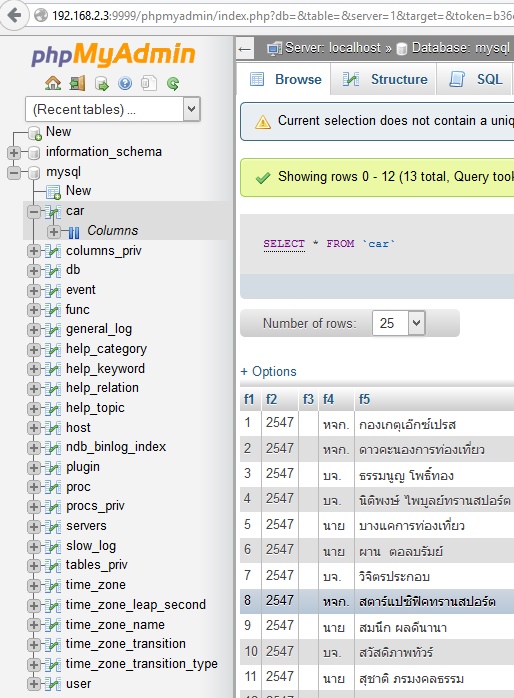Click the Log out door icon
Viewport: 514px width, 698px height.
[x=77, y=83]
